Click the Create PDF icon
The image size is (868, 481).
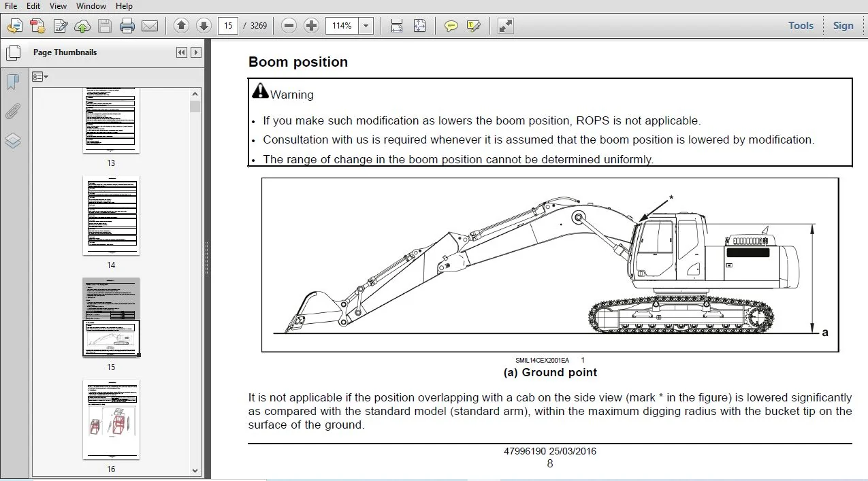[x=37, y=27]
